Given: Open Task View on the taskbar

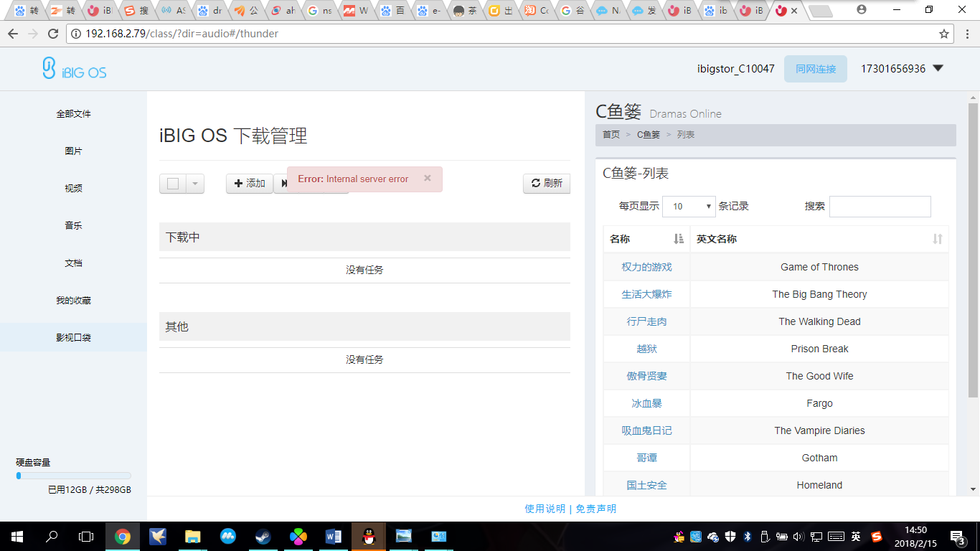Looking at the screenshot, I should pos(86,536).
